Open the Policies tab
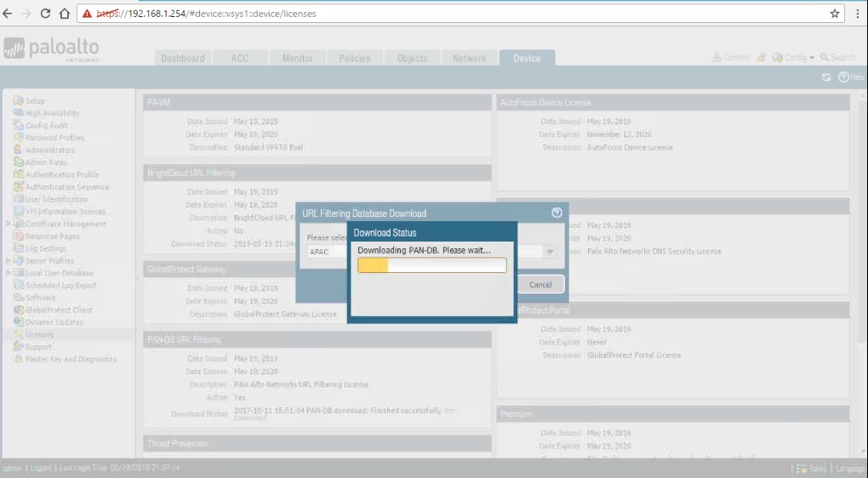Image resolution: width=868 pixels, height=478 pixels. click(355, 58)
